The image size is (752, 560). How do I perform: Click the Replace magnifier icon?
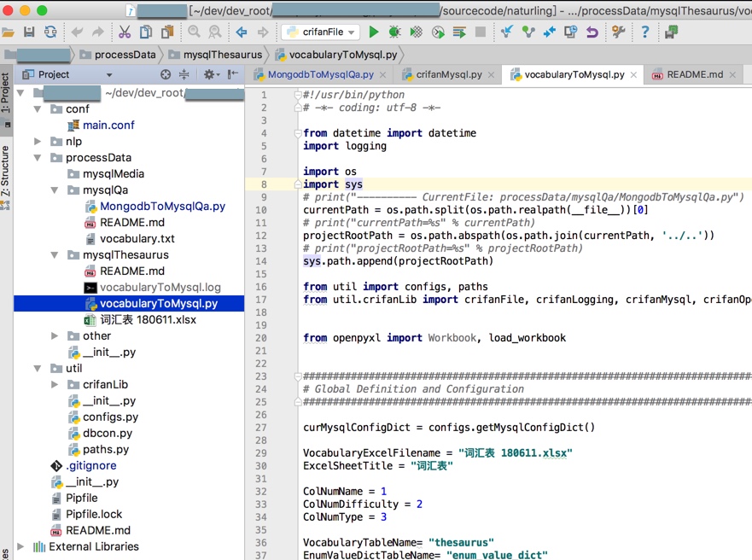[x=215, y=32]
